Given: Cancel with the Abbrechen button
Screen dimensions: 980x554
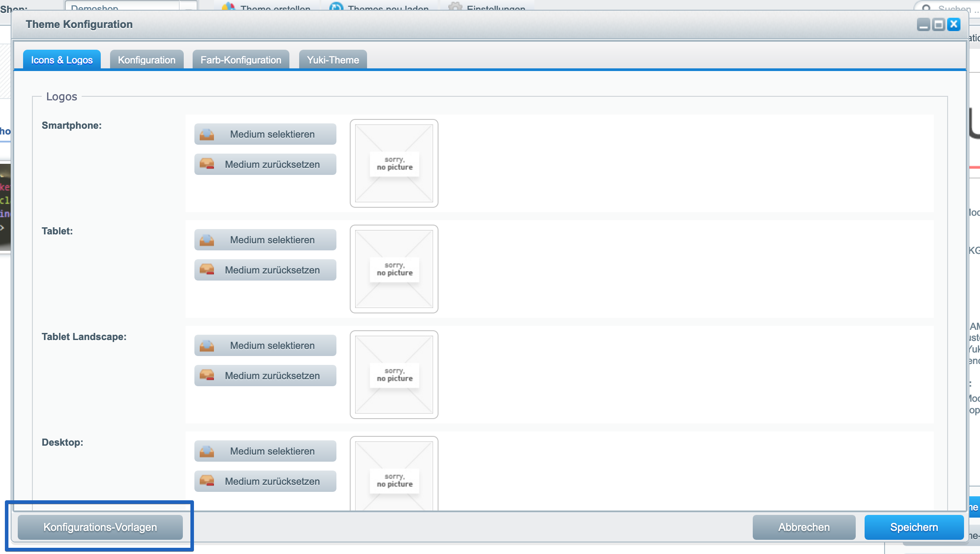Looking at the screenshot, I should coord(804,527).
